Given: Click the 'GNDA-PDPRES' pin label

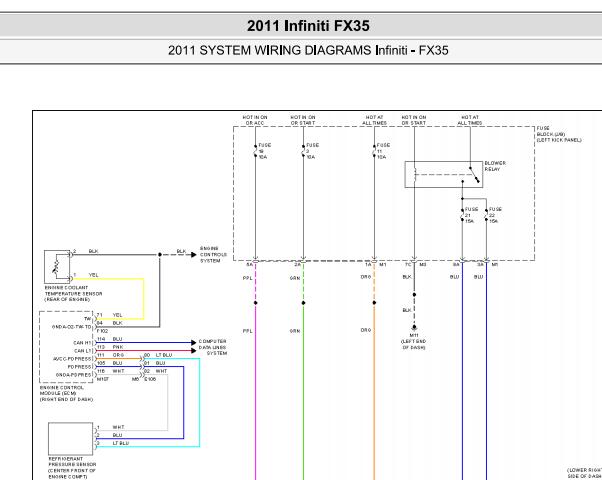Looking at the screenshot, I should point(74,375).
